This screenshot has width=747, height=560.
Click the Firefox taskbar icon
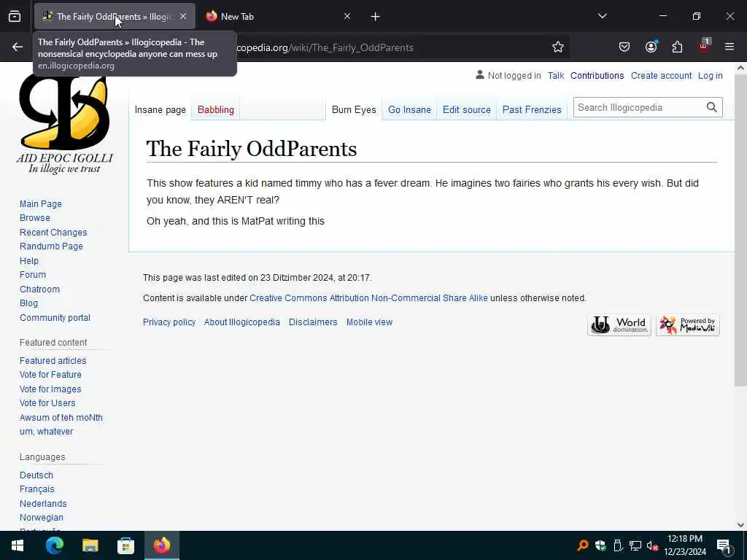point(161,545)
